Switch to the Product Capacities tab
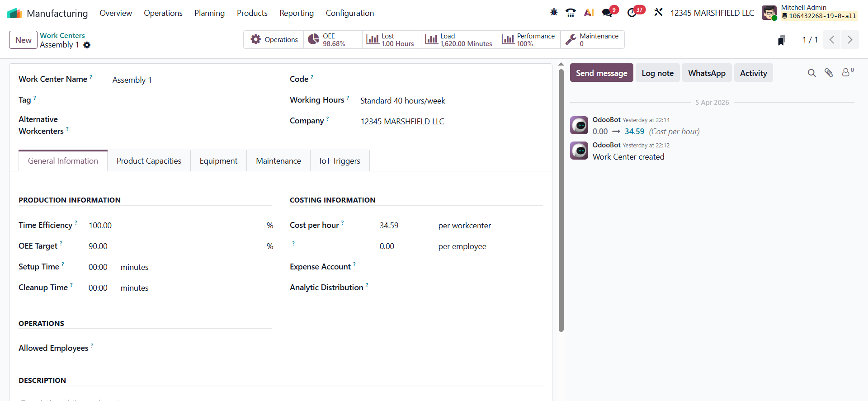This screenshot has height=401, width=868. (149, 161)
